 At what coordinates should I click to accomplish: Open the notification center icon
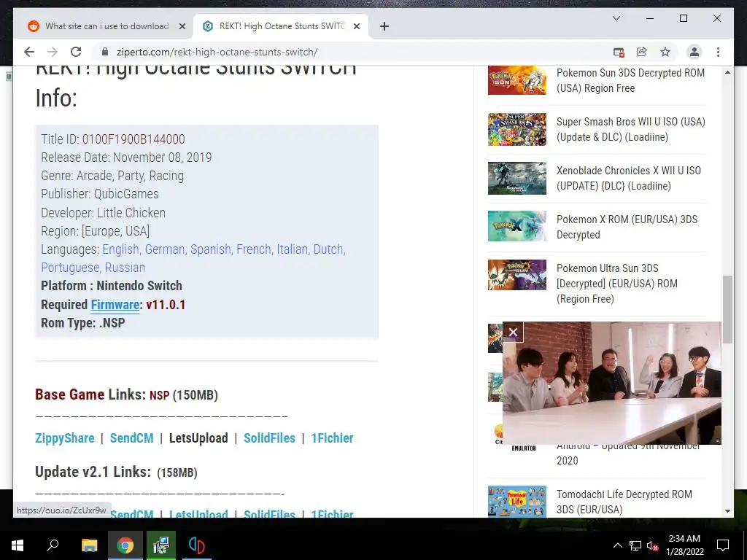[x=723, y=545]
